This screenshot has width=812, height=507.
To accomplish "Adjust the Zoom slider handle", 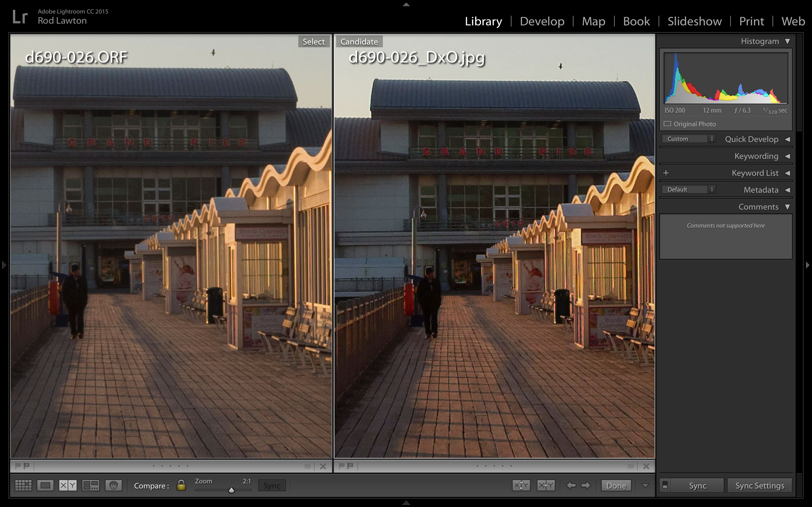I will pyautogui.click(x=231, y=490).
